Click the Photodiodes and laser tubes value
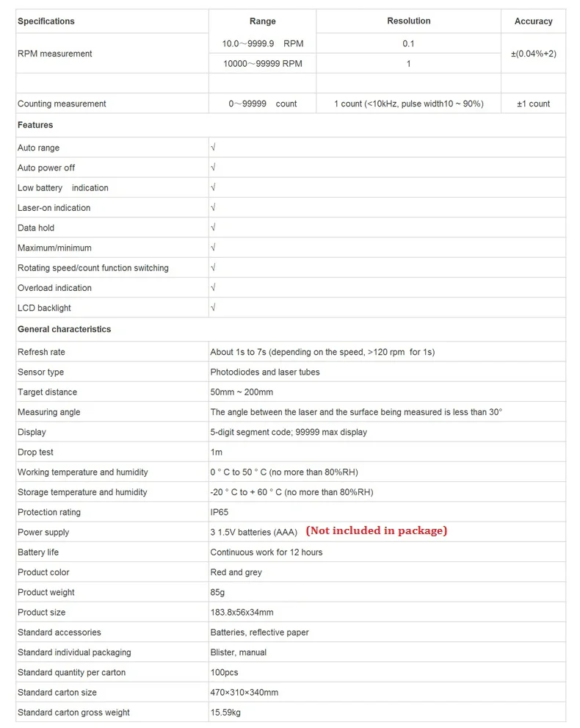This screenshot has width=580, height=728. [265, 372]
